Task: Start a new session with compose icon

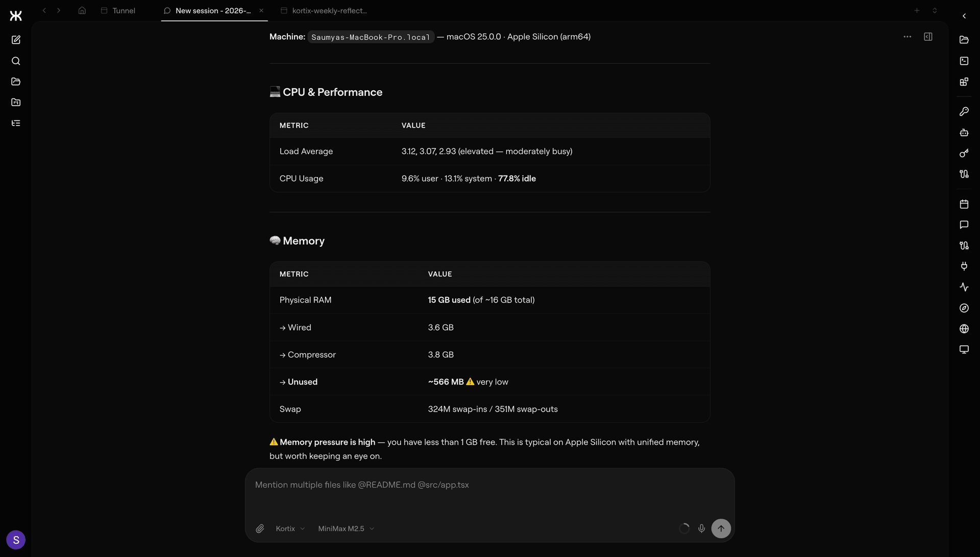Action: pyautogui.click(x=16, y=40)
